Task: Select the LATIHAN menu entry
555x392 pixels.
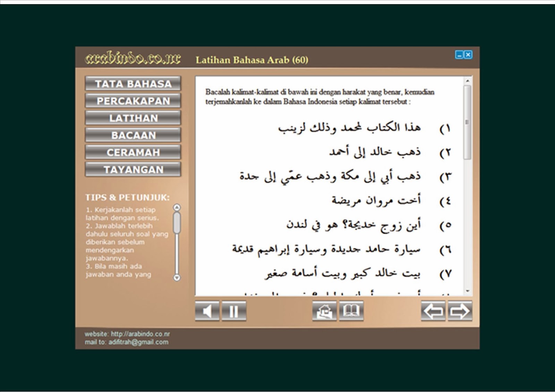Action: click(x=133, y=118)
